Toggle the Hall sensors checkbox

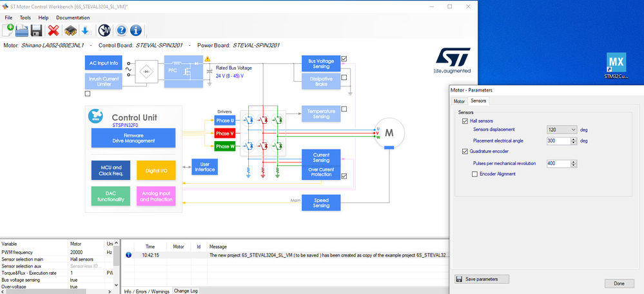tap(465, 121)
